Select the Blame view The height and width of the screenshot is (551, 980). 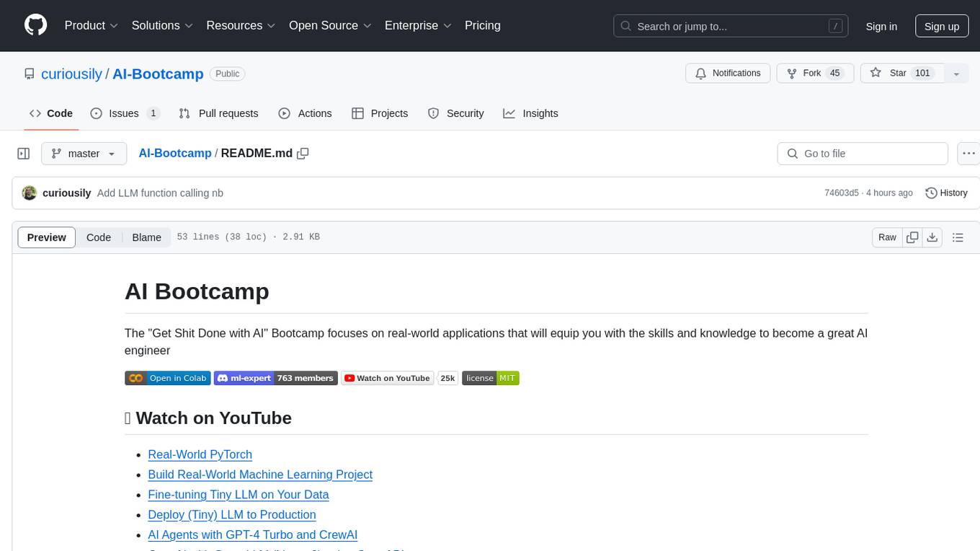146,237
